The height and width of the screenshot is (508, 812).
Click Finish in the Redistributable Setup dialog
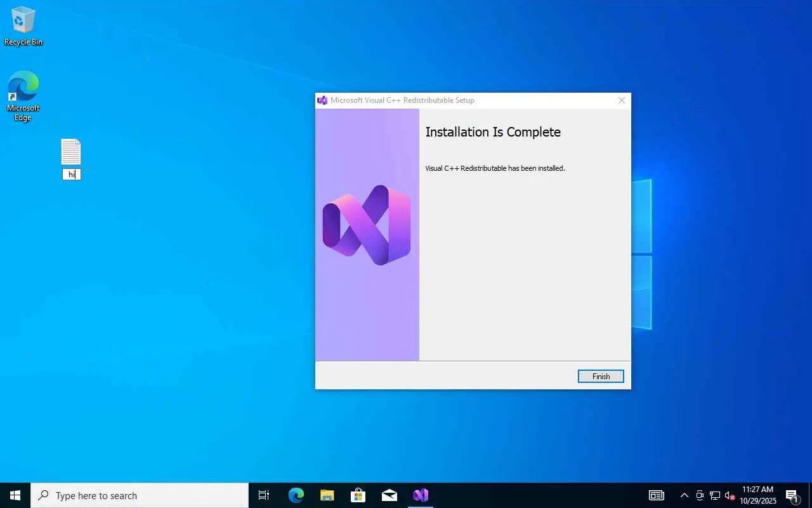point(601,377)
